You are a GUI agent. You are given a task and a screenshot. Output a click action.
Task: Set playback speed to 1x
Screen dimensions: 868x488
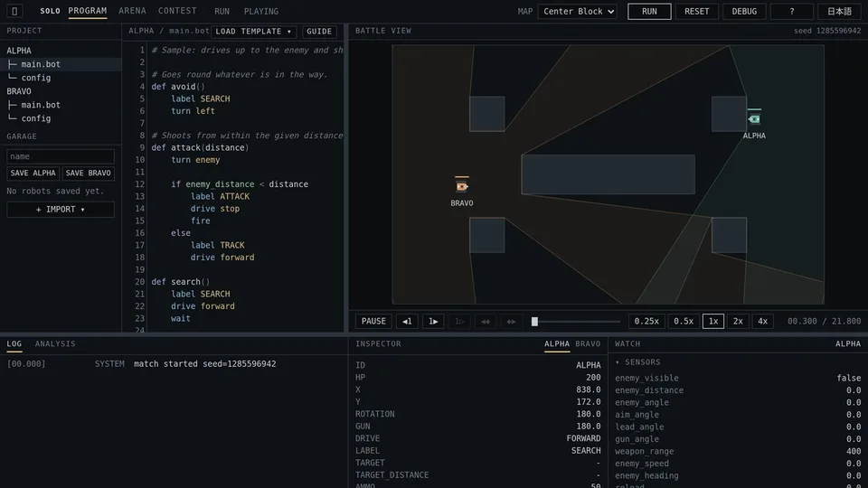(713, 322)
